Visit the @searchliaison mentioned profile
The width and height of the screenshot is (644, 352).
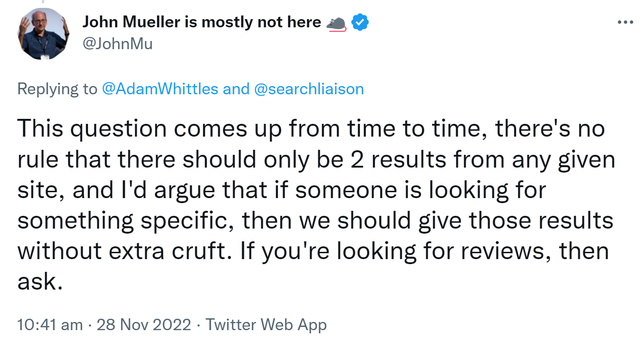coord(308,89)
